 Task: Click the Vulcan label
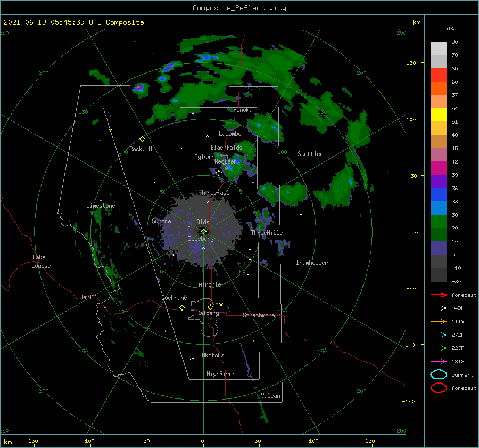[x=271, y=396]
